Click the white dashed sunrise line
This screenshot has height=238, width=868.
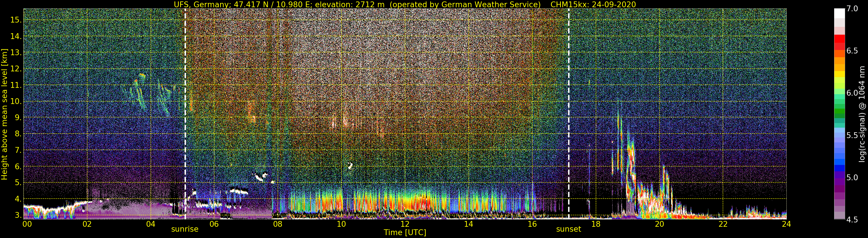[185, 114]
